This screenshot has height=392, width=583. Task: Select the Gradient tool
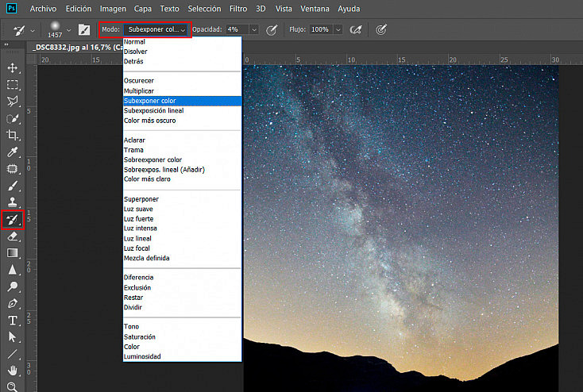point(12,253)
